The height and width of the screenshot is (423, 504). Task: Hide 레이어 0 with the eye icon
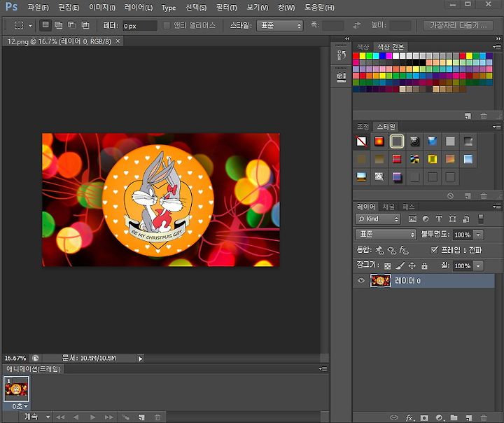[361, 281]
